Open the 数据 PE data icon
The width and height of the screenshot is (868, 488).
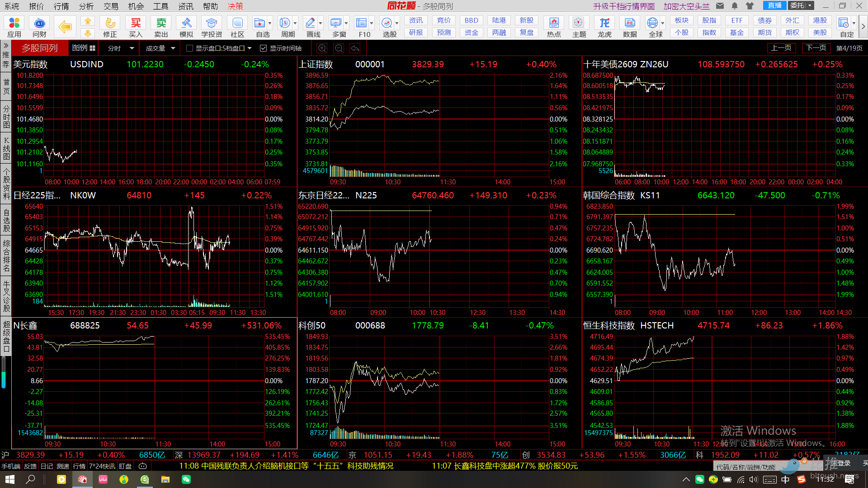(630, 27)
